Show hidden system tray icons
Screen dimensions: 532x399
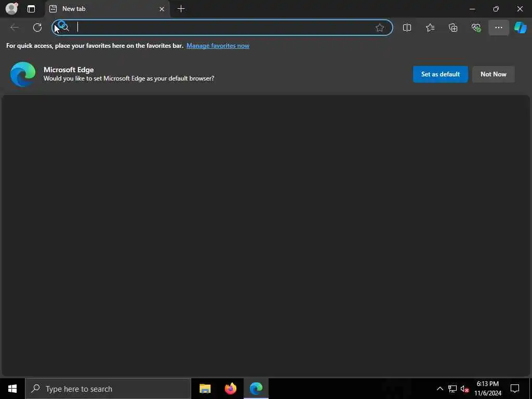click(x=440, y=389)
